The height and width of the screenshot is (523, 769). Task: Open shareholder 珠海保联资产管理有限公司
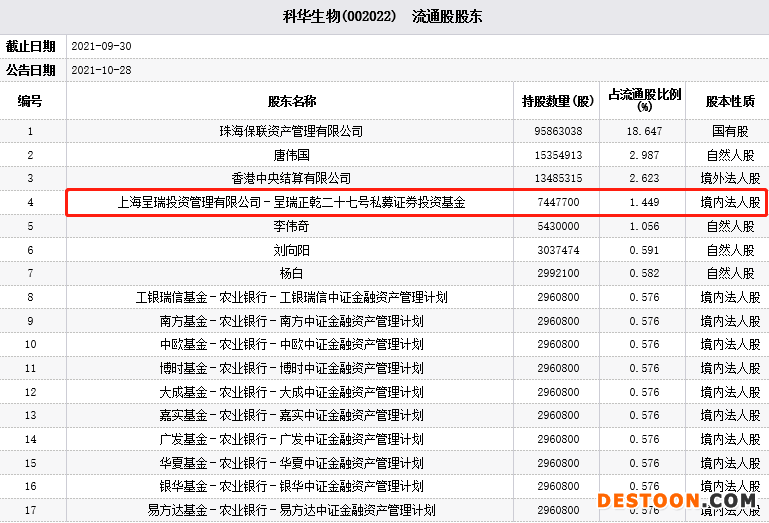click(291, 131)
